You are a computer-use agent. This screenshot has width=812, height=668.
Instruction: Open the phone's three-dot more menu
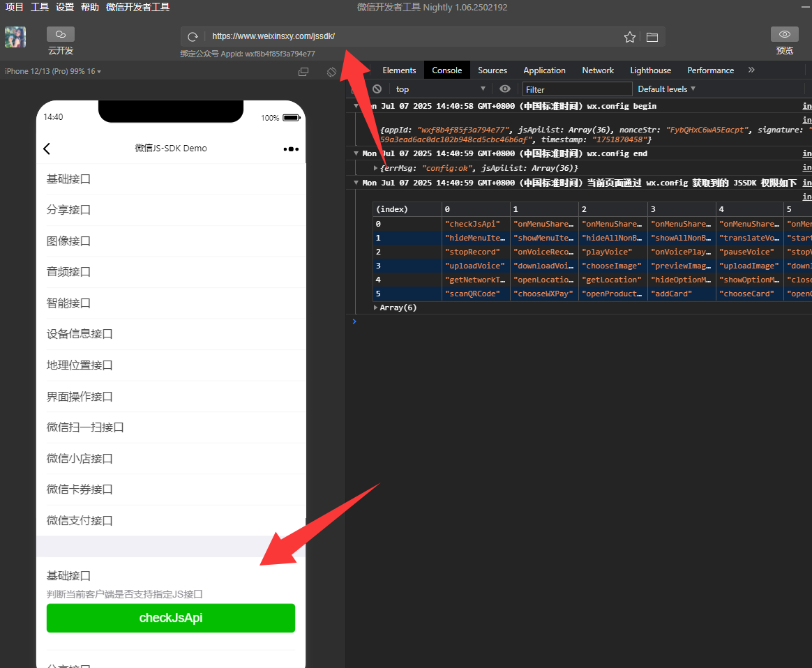(x=291, y=149)
